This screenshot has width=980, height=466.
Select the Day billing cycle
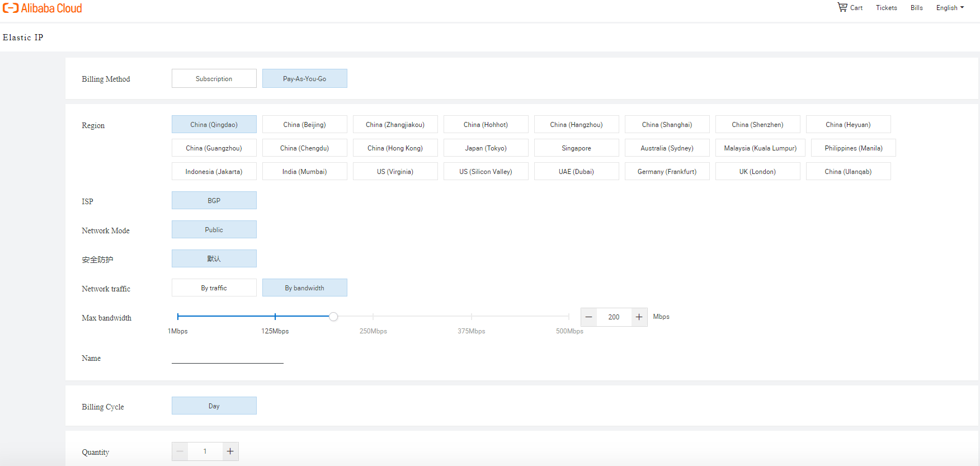(214, 406)
